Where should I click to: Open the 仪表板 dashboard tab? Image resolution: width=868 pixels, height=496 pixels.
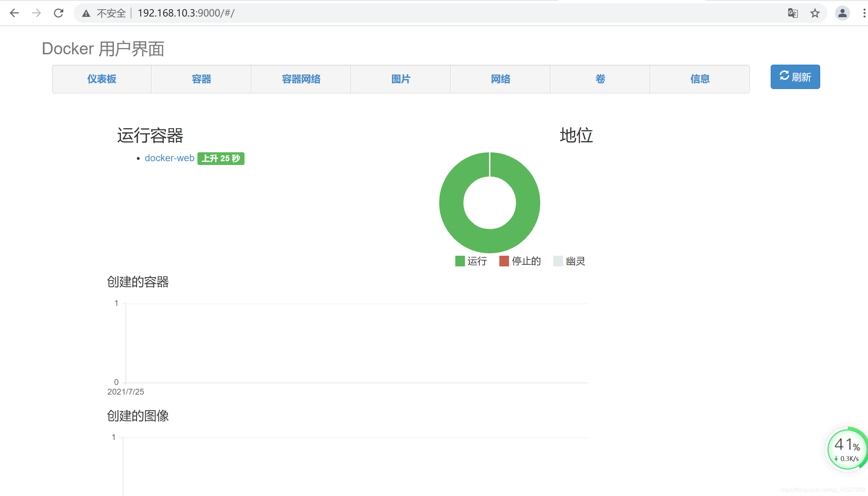pos(102,79)
